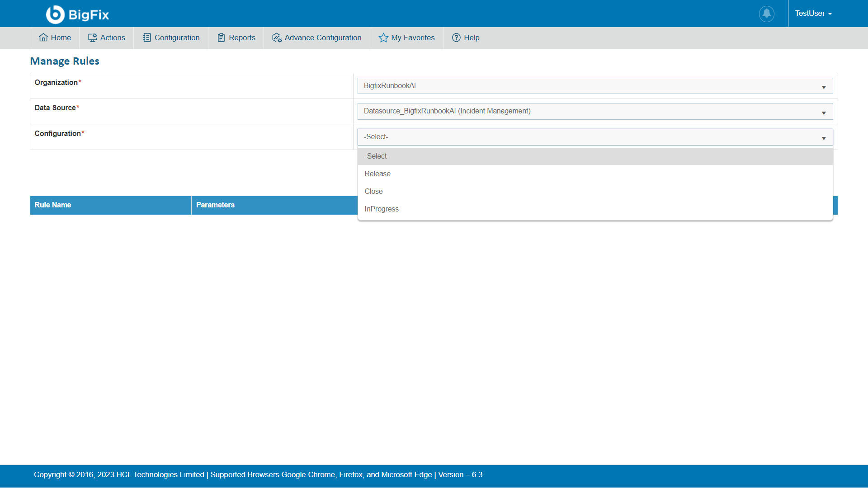
Task: Select the -Select- placeholder option
Action: coord(377,156)
